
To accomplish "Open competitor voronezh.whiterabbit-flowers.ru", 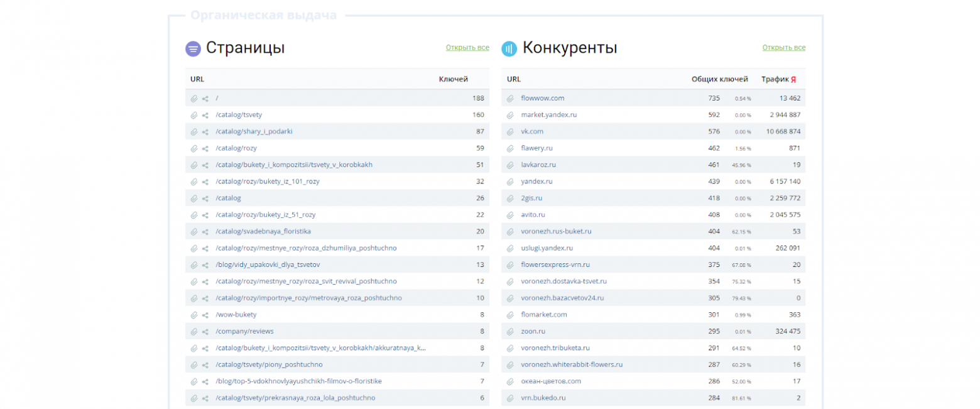I will click(572, 365).
